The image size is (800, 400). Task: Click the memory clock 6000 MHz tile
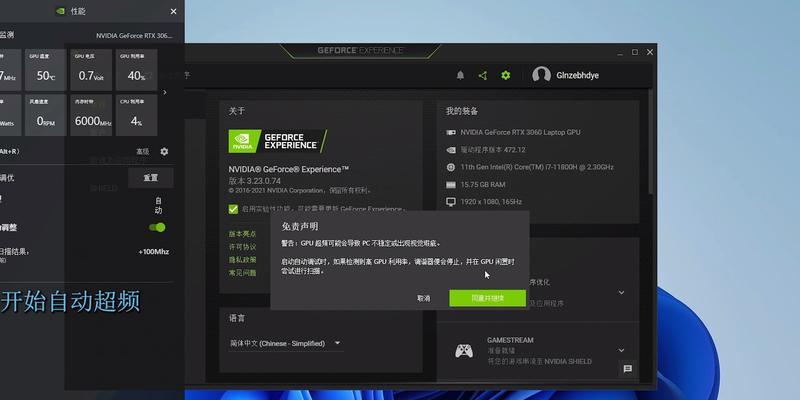pyautogui.click(x=91, y=115)
